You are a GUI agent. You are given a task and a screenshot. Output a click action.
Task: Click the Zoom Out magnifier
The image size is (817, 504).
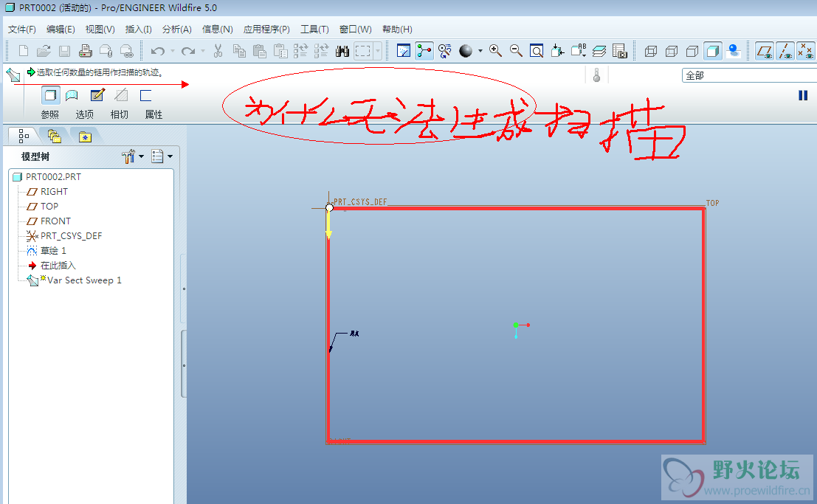pos(516,51)
